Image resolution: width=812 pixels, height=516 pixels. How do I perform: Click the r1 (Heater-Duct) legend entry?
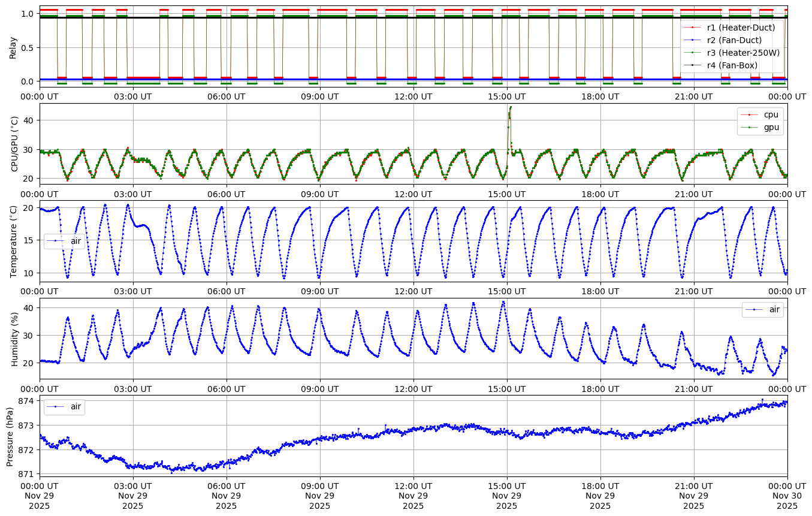tap(741, 28)
